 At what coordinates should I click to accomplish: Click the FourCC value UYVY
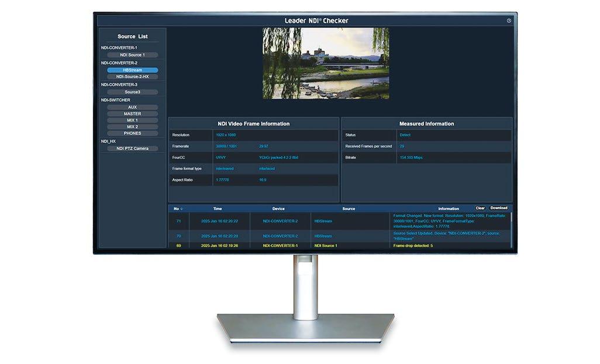pos(221,158)
